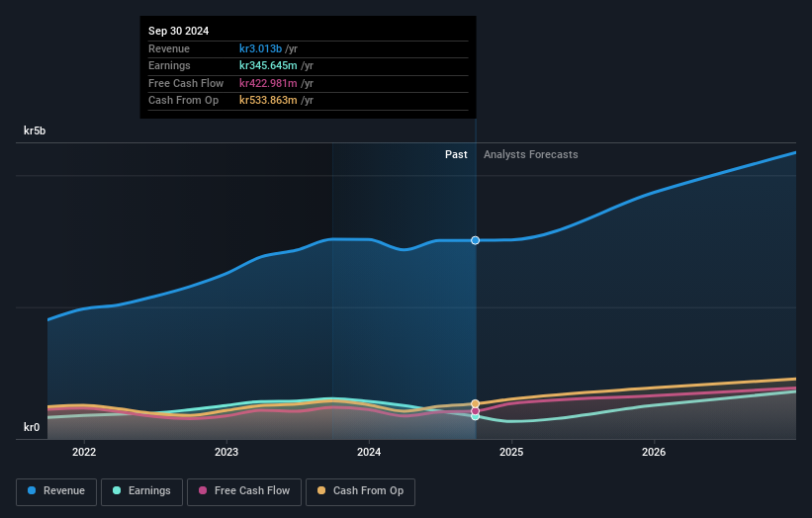Click the 2026 x-axis label

654,453
